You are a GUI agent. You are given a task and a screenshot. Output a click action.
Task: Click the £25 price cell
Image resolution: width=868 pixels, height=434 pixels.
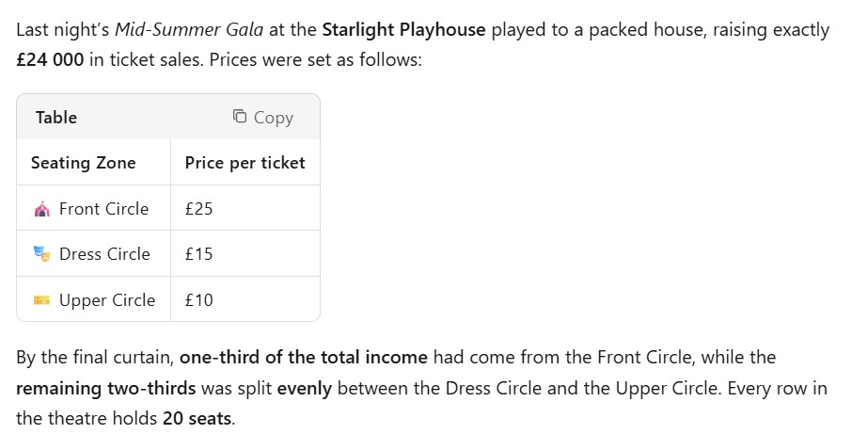(199, 209)
